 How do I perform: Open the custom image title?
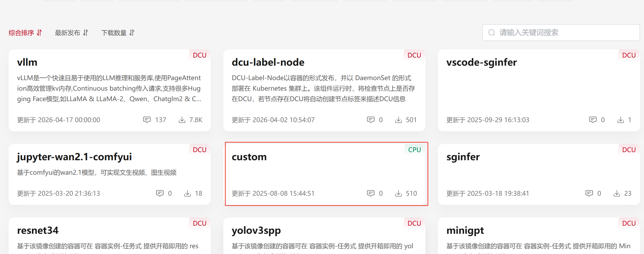pos(249,157)
